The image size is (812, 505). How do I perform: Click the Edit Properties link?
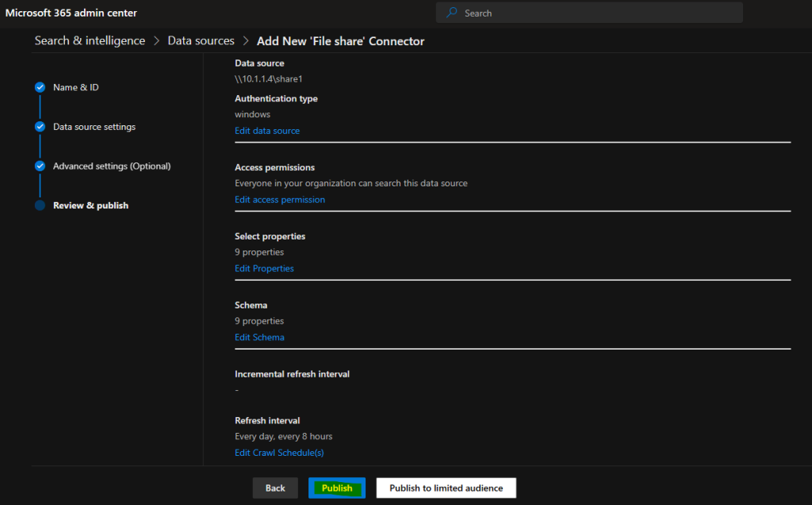(264, 268)
